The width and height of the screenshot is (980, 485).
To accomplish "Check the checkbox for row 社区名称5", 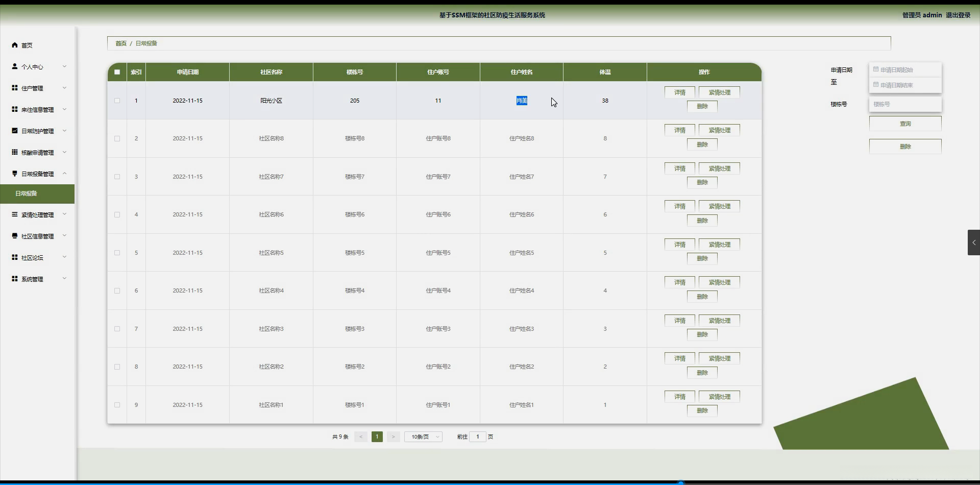I will click(x=117, y=253).
